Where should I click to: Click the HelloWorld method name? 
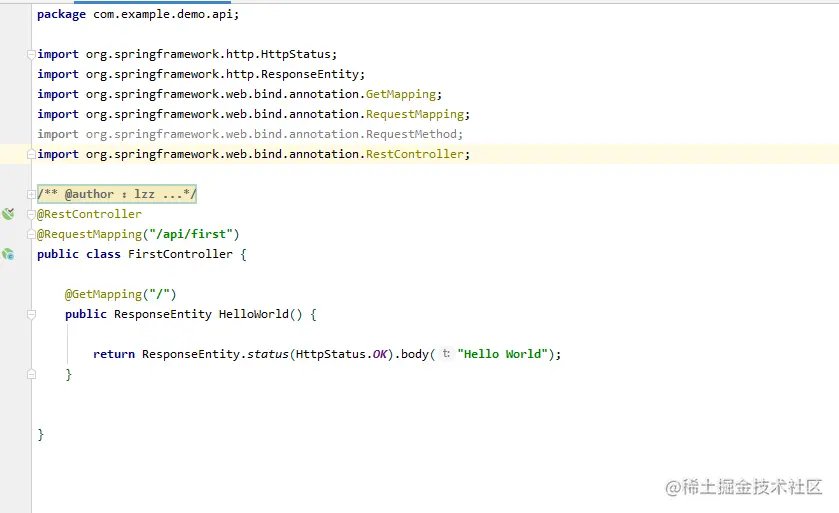coord(254,314)
